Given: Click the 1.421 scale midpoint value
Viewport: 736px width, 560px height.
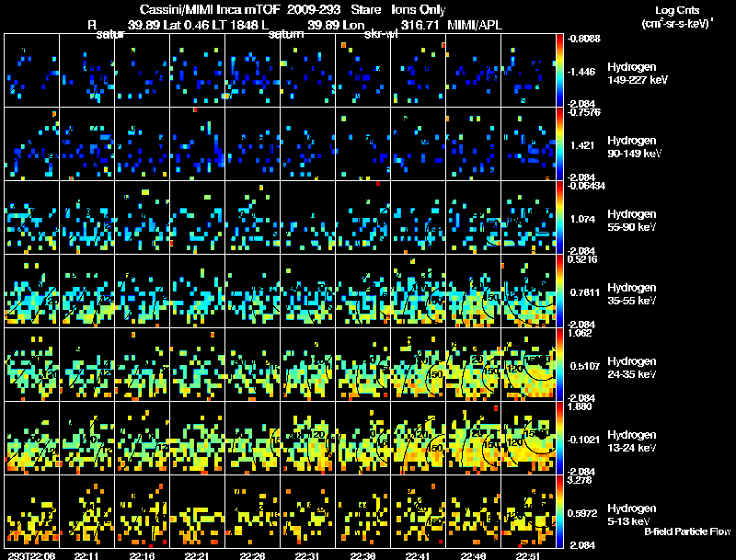Looking at the screenshot, I should point(582,145).
